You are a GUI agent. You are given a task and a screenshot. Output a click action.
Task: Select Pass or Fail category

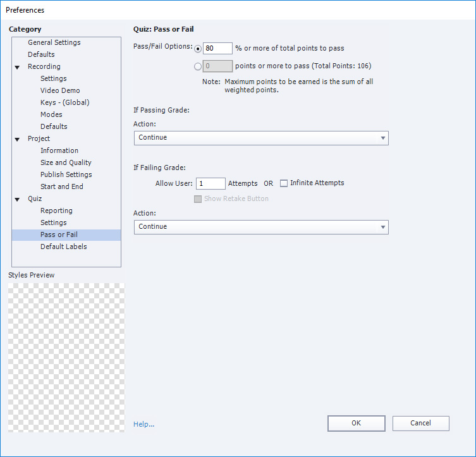[66, 235]
